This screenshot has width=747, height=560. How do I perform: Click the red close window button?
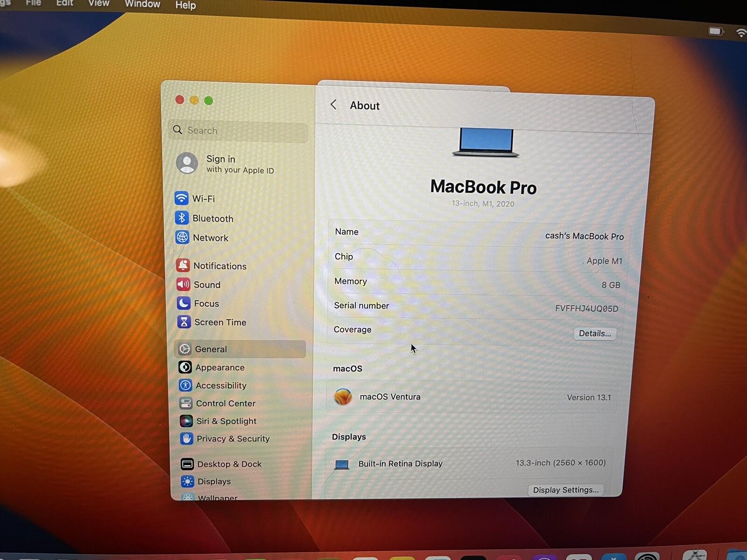[180, 99]
